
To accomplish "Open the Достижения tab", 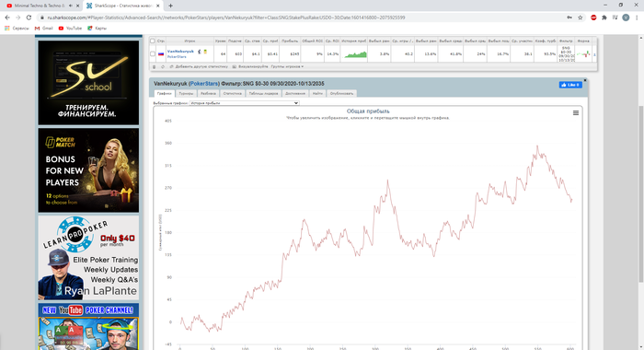I will click(295, 93).
